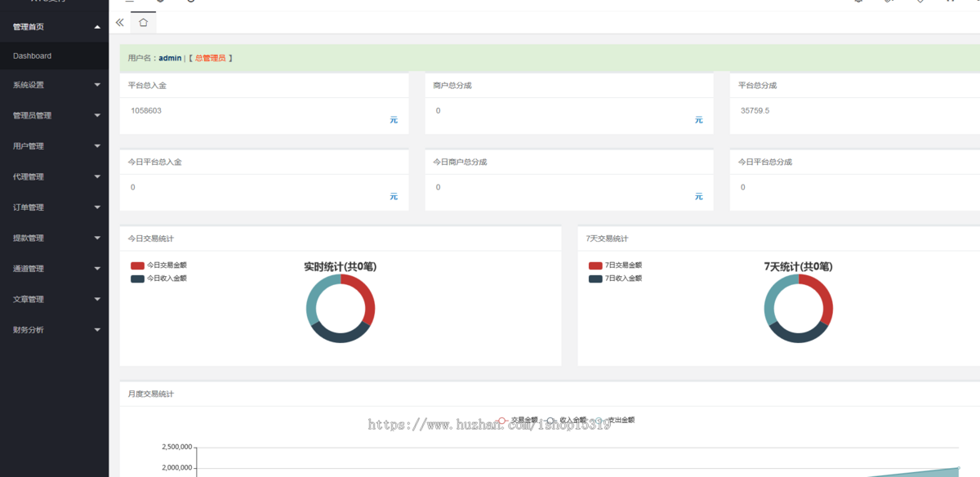Expand the 代理管理 menu

point(54,176)
